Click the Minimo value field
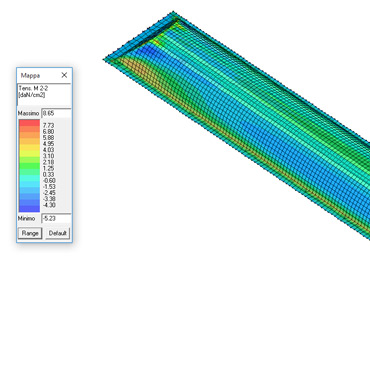 56,218
